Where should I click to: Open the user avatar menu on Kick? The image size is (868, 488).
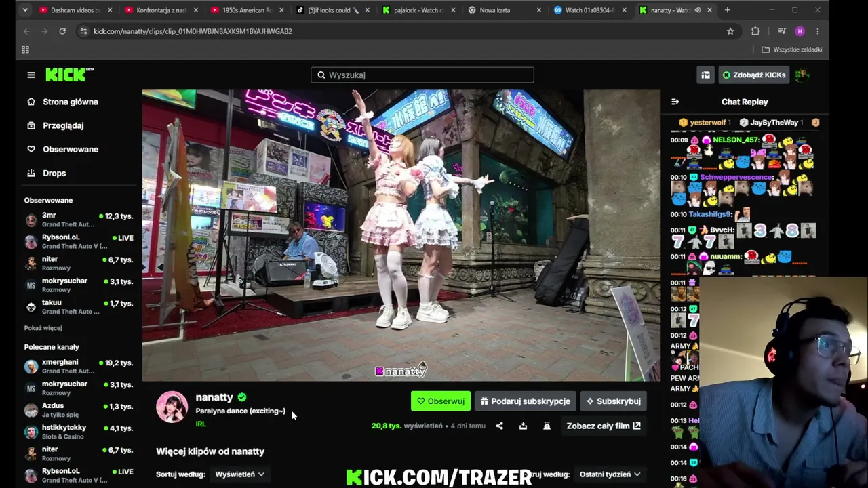coord(803,75)
